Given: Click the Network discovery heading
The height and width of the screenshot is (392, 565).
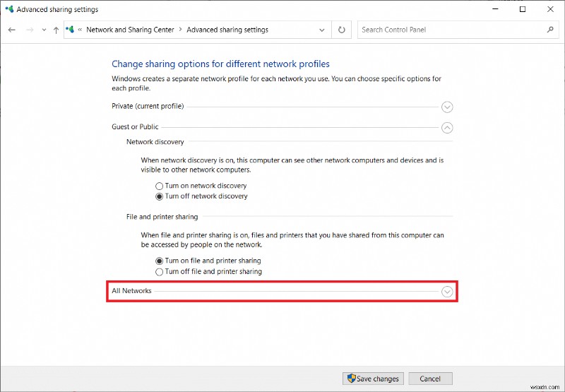Looking at the screenshot, I should 155,142.
